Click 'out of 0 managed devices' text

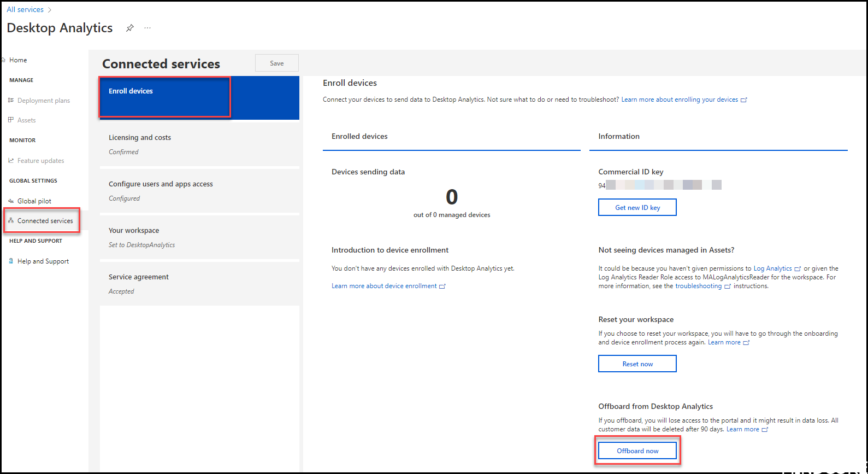click(452, 215)
